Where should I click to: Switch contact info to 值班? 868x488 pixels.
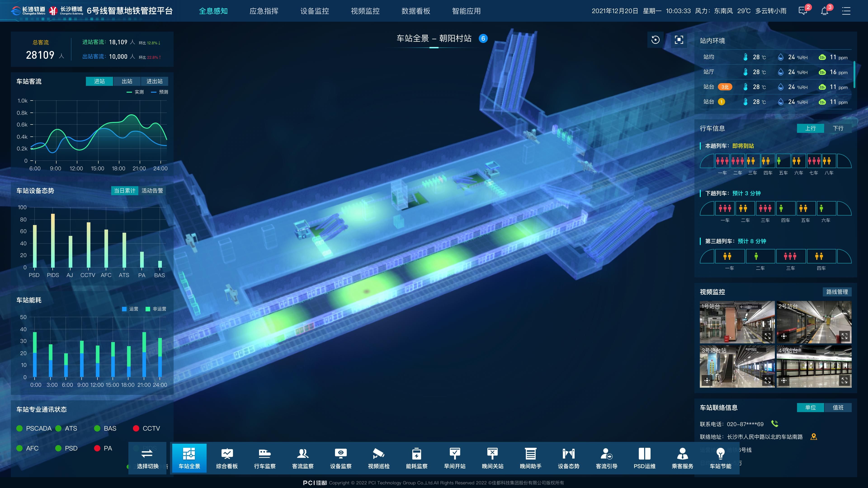click(838, 408)
